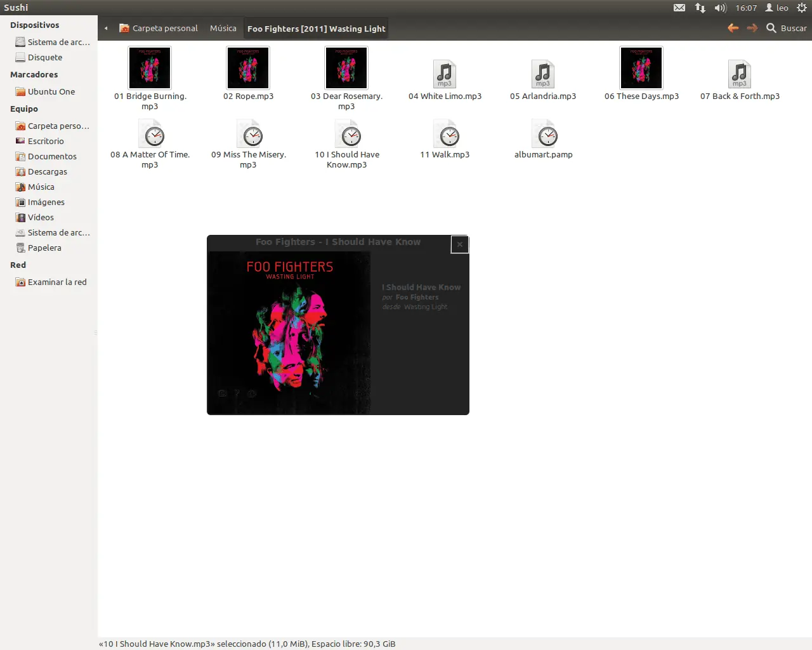Click the Marcadores section header
Viewport: 812px width, 650px height.
34,74
